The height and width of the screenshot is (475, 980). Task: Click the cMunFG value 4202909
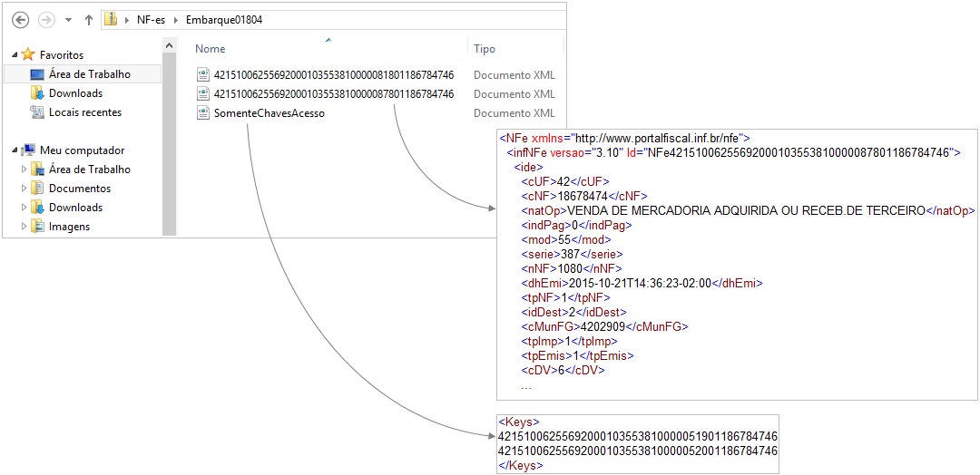click(x=603, y=325)
